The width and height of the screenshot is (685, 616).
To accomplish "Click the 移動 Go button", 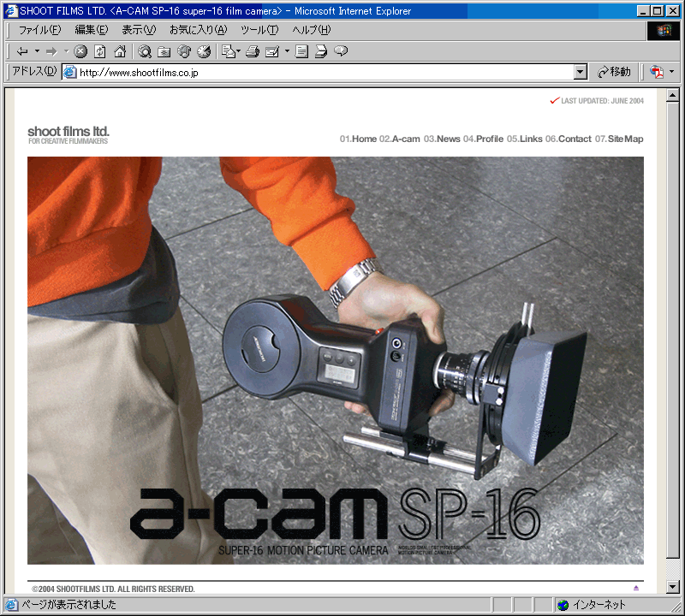I will [x=614, y=72].
